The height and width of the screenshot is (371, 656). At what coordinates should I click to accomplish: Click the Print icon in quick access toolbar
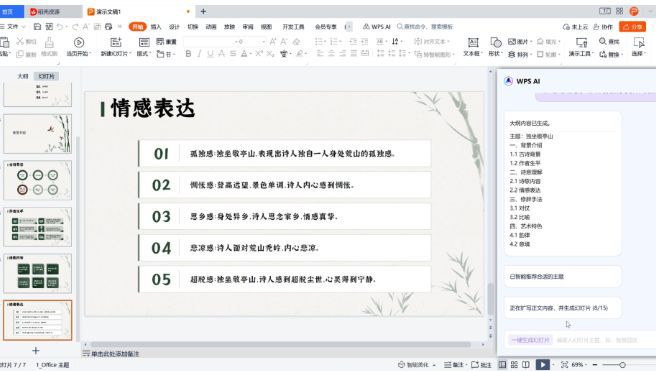coord(109,27)
